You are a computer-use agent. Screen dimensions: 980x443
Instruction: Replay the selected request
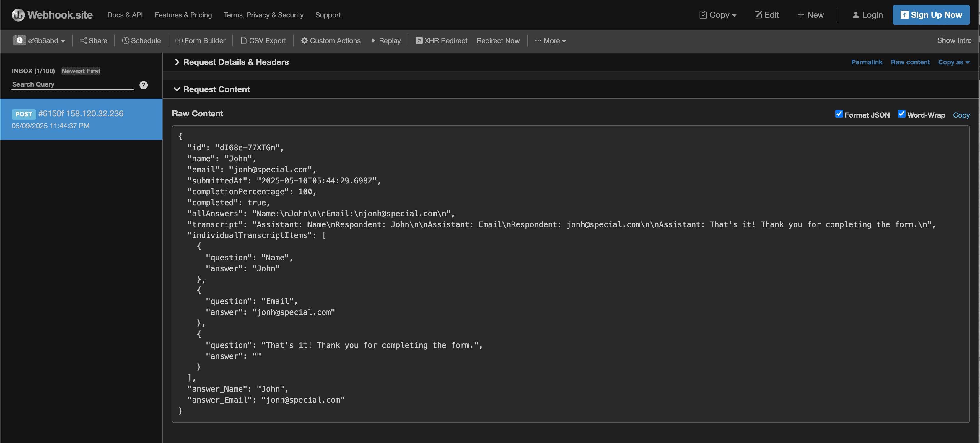pos(386,40)
